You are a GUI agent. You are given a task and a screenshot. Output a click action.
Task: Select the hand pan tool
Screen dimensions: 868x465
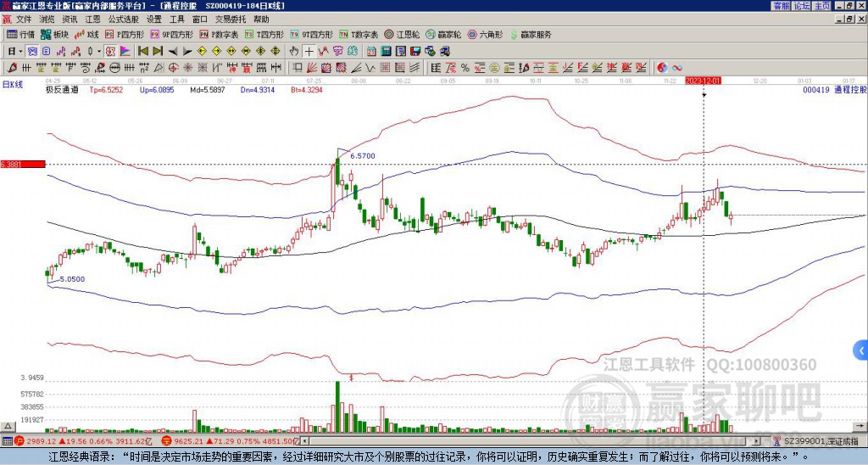[x=294, y=52]
